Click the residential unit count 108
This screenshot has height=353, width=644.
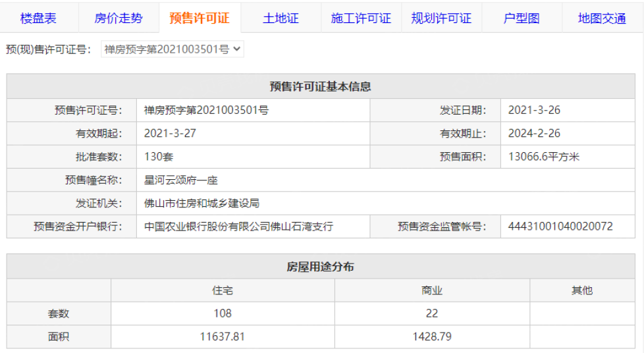pyautogui.click(x=223, y=313)
